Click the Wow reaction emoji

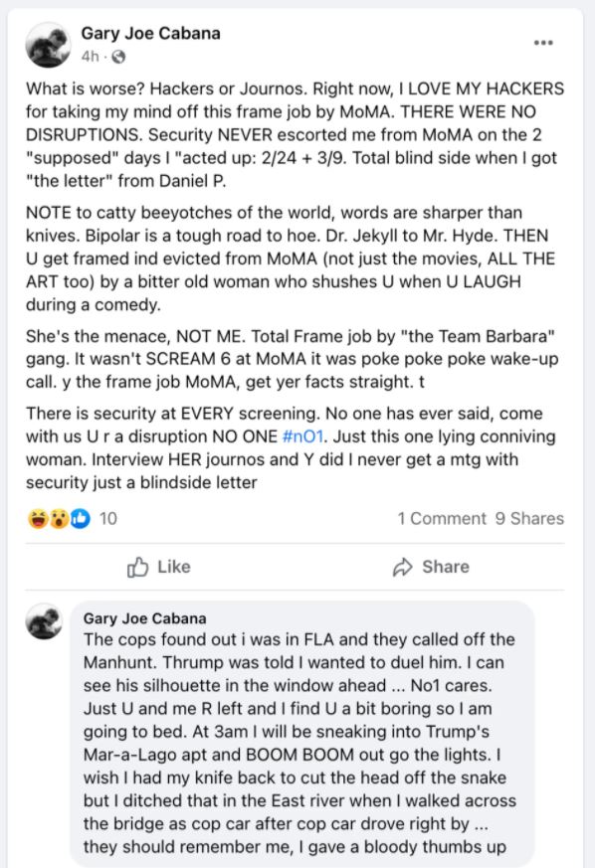tap(59, 519)
